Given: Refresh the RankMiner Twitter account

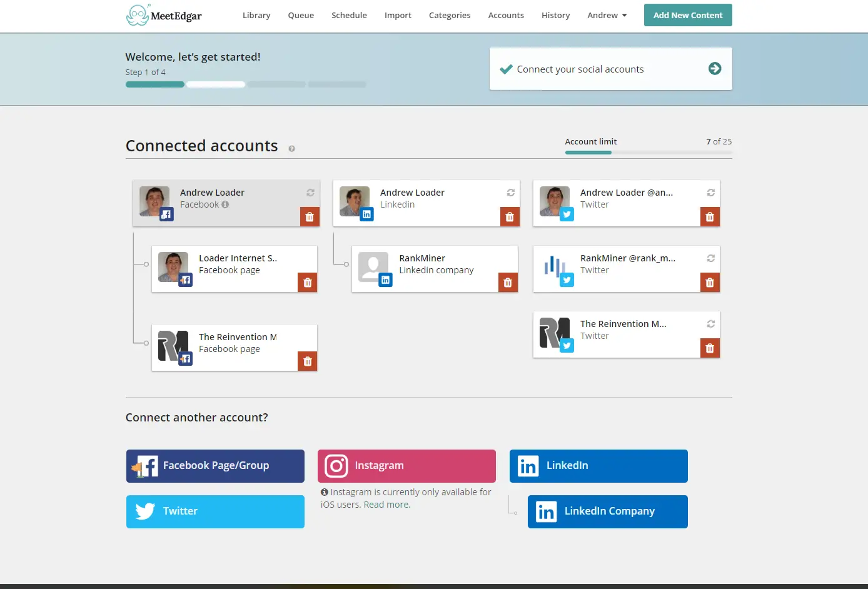Looking at the screenshot, I should (710, 258).
